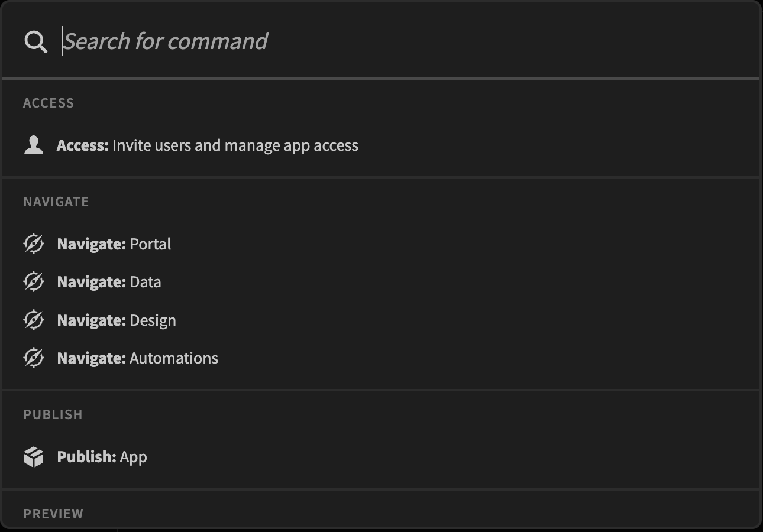
Task: Select the Navigate: Automations command
Action: (x=381, y=358)
